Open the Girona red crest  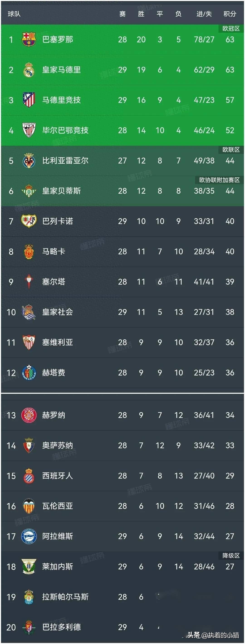click(x=29, y=415)
